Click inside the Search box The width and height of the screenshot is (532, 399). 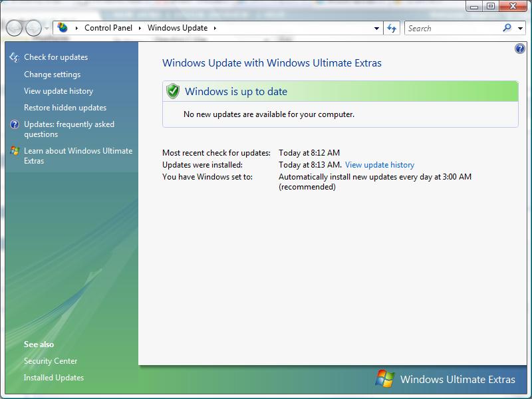click(x=452, y=28)
